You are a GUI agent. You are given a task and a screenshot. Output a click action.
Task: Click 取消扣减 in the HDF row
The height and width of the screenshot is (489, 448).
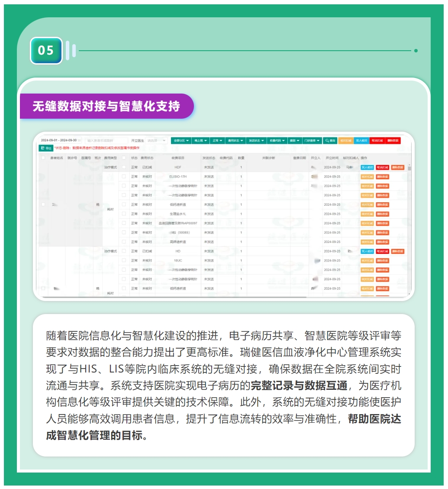point(383,168)
